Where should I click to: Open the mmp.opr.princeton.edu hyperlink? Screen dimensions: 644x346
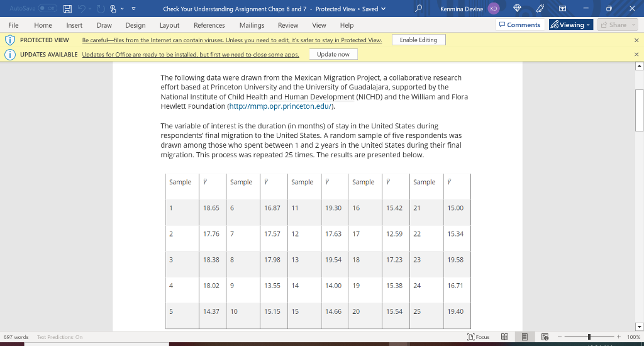280,106
